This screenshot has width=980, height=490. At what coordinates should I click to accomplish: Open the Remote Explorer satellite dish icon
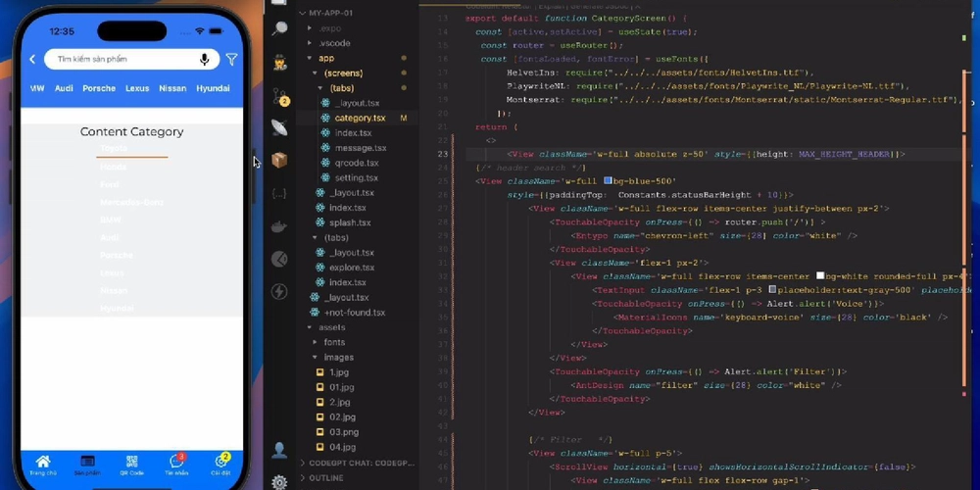[280, 128]
